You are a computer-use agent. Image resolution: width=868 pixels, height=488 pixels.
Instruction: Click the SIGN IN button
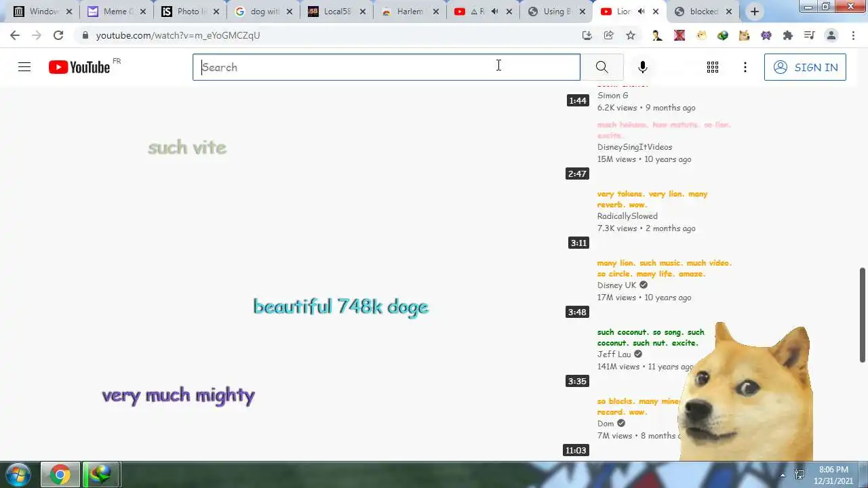coord(805,67)
